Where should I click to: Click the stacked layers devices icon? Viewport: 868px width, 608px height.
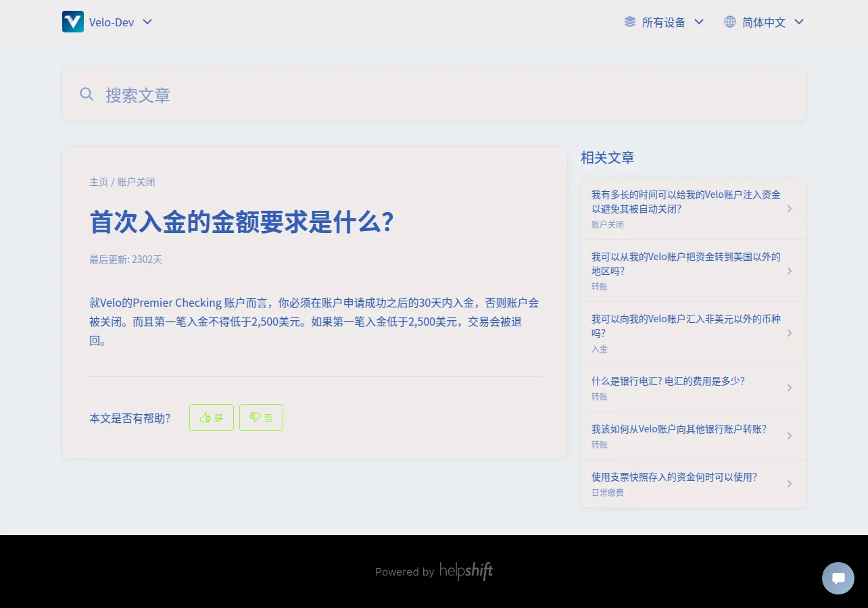point(630,22)
